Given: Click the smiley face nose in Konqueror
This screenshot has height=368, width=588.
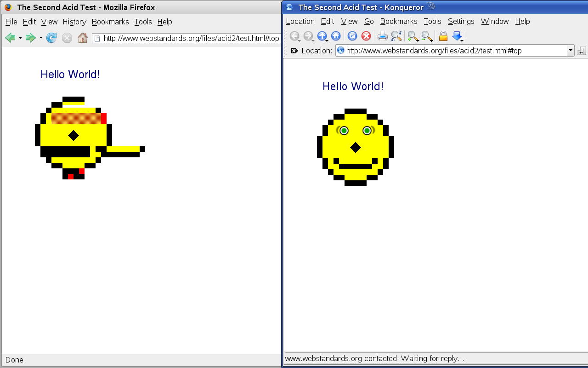Looking at the screenshot, I should coord(356,147).
